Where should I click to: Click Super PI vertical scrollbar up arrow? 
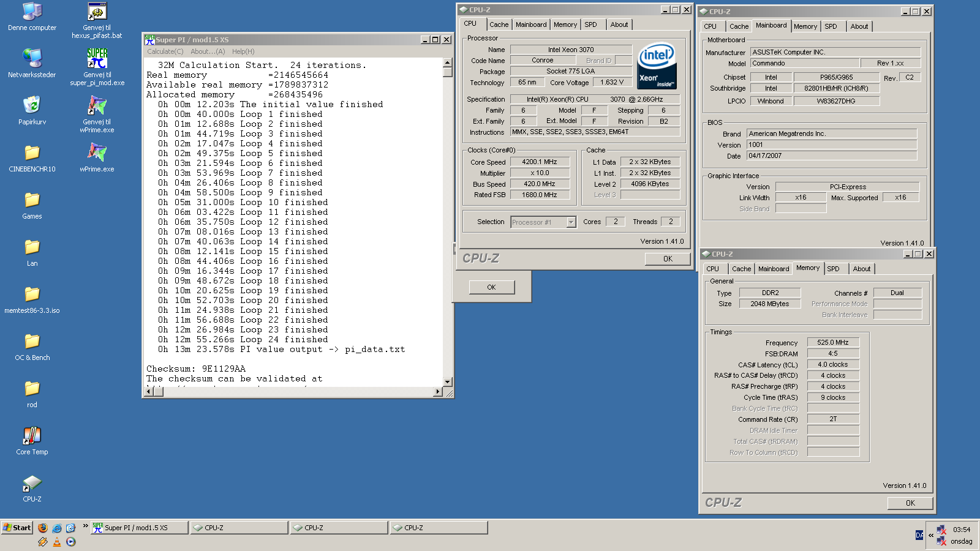447,62
